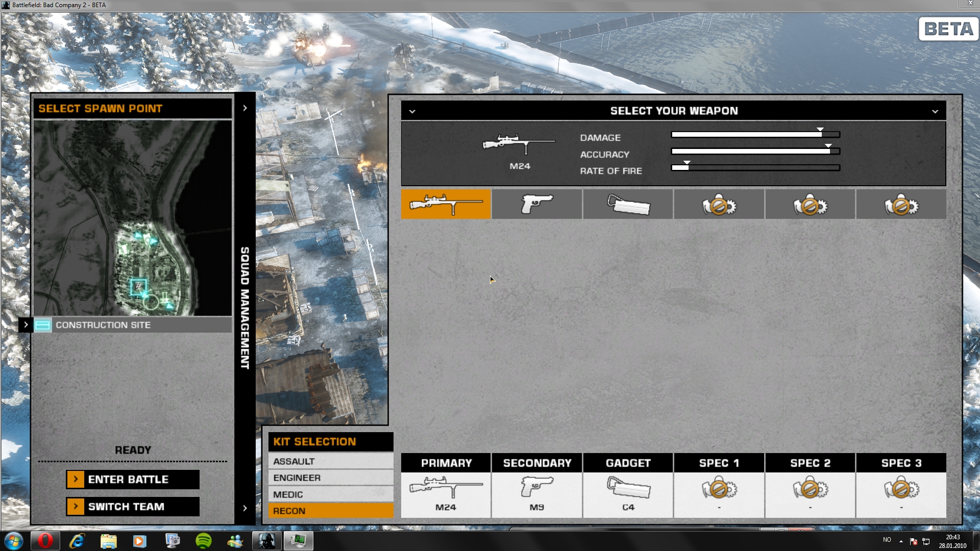980x551 pixels.
Task: Open Windows Live Messenger from taskbar
Action: 235,541
